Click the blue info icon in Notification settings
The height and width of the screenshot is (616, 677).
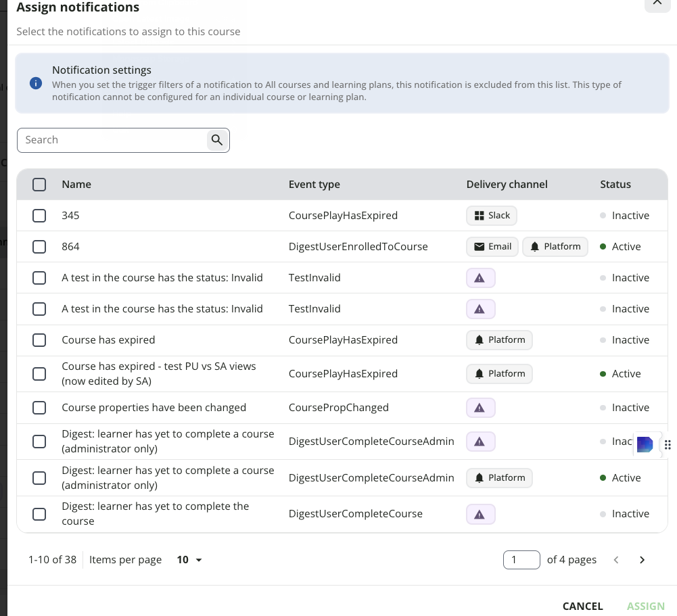[36, 83]
